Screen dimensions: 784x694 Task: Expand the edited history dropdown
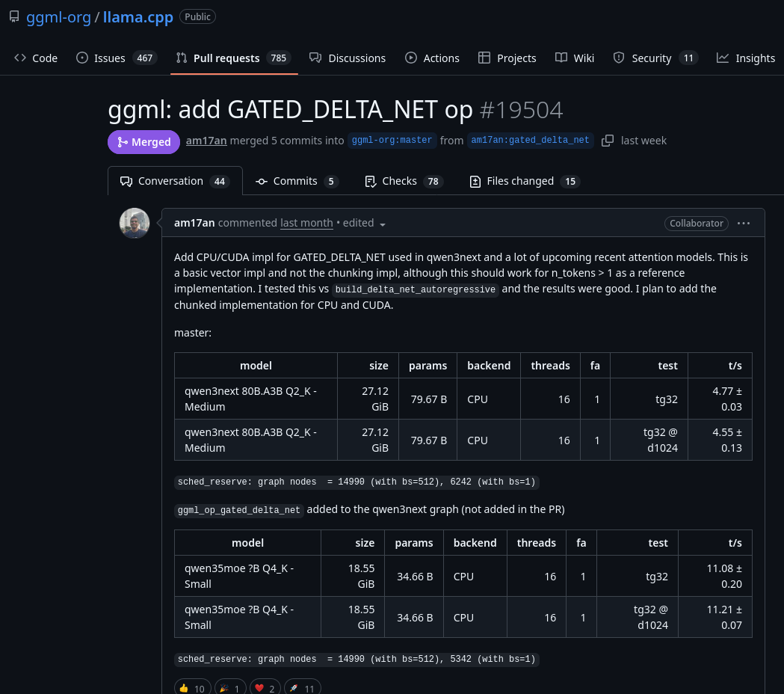point(364,223)
